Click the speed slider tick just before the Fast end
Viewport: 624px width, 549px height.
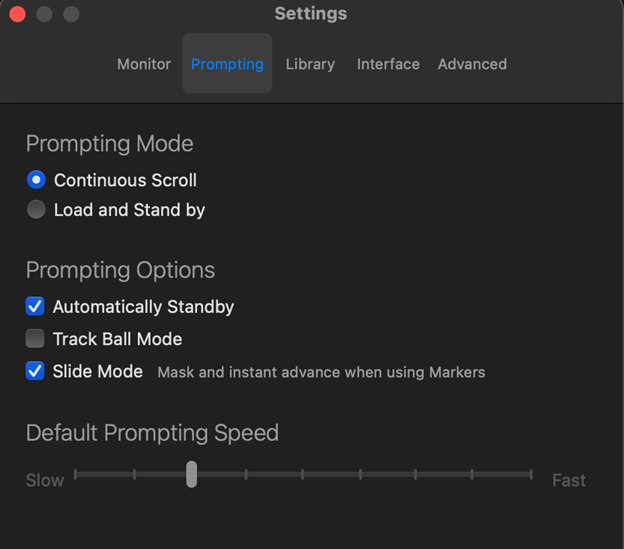473,474
